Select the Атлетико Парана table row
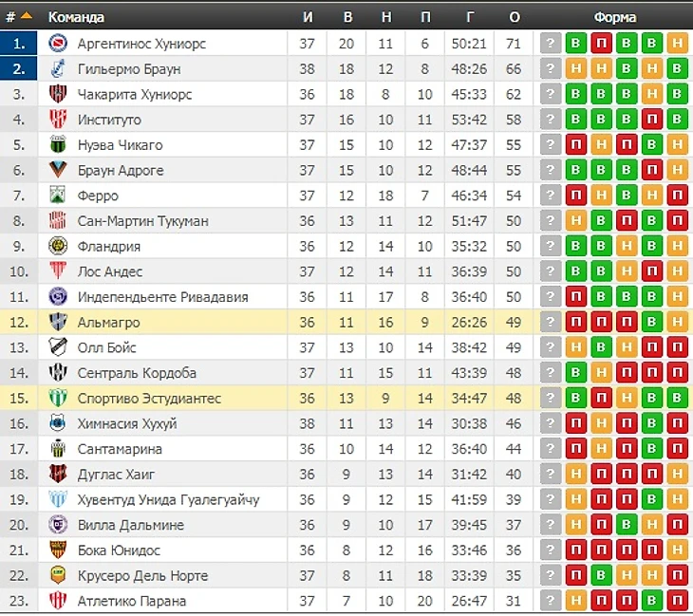The height and width of the screenshot is (616, 693). click(x=346, y=601)
